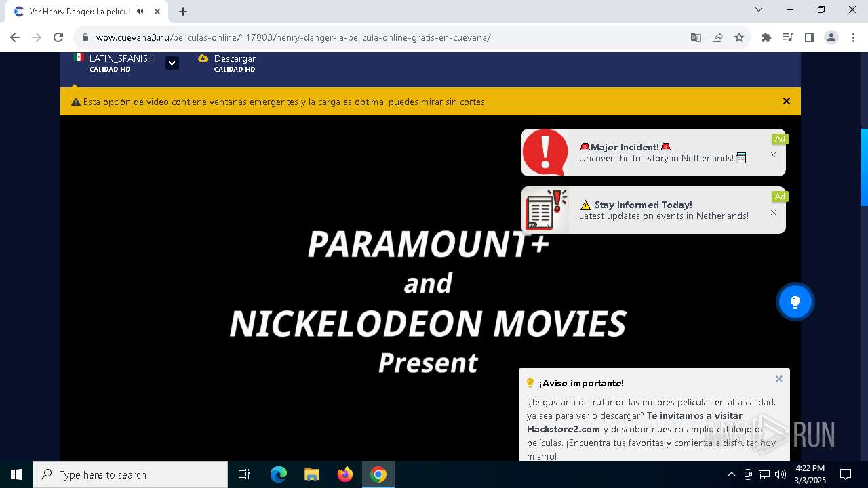Screen dimensions: 868x488
Task: Open media controls icon
Action: click(x=788, y=37)
